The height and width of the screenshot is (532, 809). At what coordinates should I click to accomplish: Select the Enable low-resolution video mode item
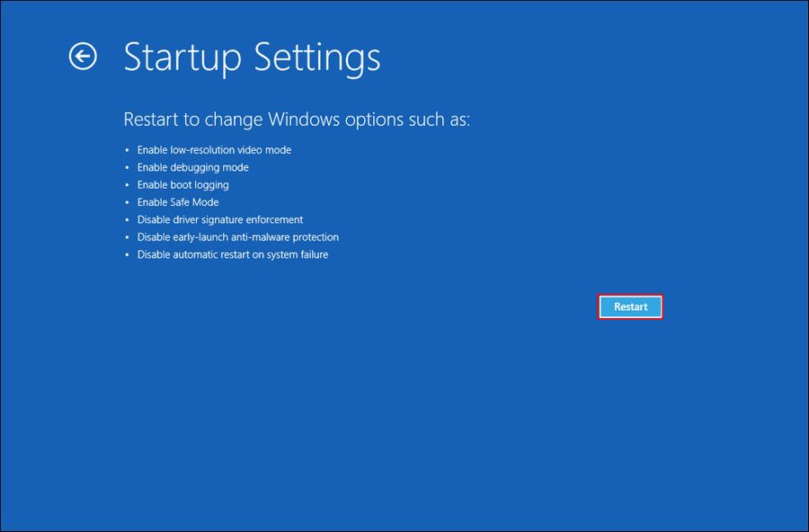[213, 150]
